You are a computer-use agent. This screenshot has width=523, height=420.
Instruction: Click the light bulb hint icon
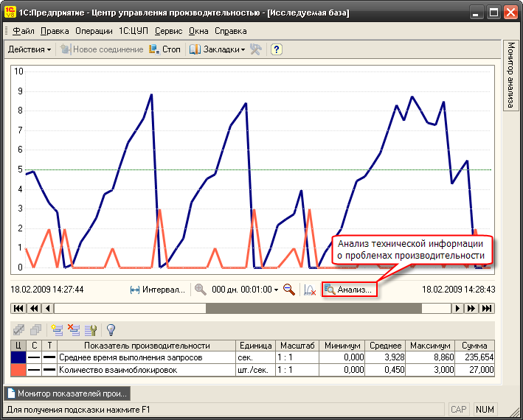pos(111,330)
